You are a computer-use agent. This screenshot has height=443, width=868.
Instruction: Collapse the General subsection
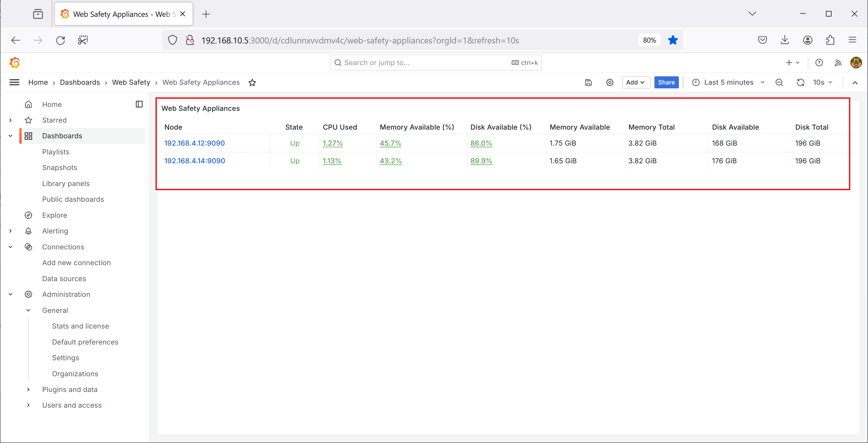tap(28, 310)
